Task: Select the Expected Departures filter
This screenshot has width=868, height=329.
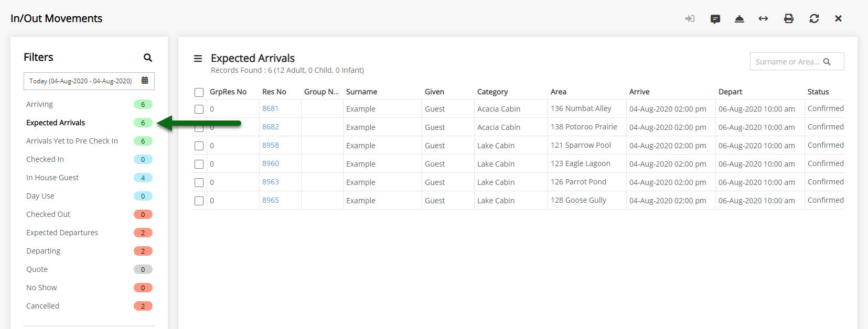Action: 62,233
